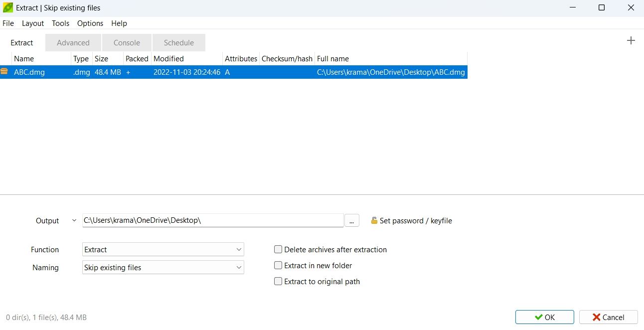Click Set password / keyfile
The width and height of the screenshot is (644, 330).
pos(416,220)
